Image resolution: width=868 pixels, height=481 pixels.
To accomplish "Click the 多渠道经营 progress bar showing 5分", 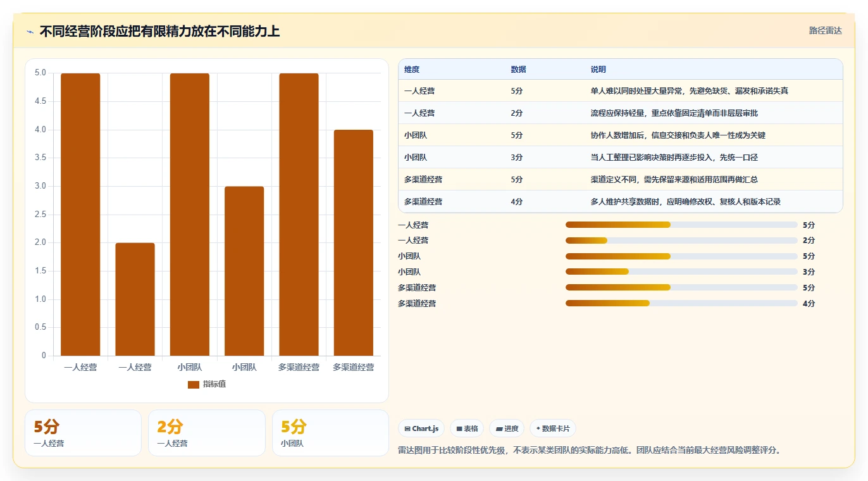I will pyautogui.click(x=681, y=288).
